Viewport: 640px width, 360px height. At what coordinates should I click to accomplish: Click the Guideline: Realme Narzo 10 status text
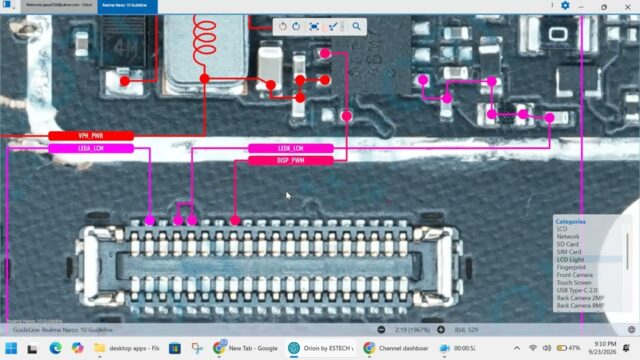pos(63,330)
